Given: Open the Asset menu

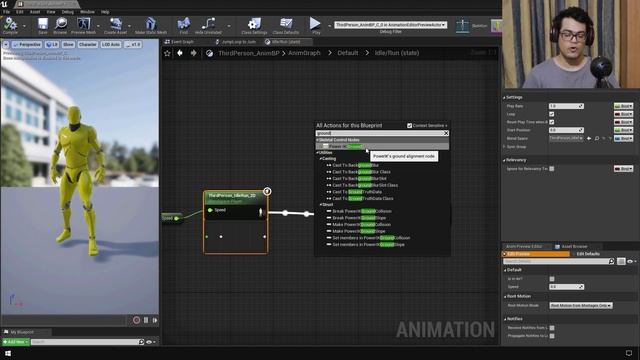Looking at the screenshot, I should pyautogui.click(x=35, y=12).
